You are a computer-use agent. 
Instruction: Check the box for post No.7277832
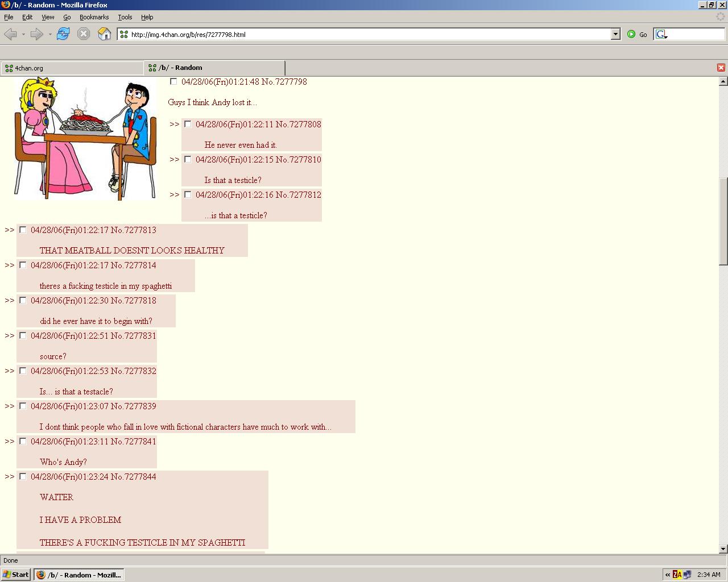tap(23, 371)
